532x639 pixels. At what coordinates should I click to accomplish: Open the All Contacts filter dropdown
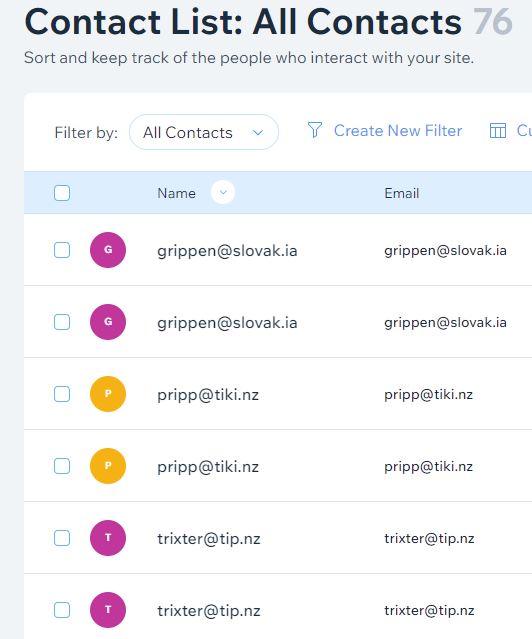point(204,132)
